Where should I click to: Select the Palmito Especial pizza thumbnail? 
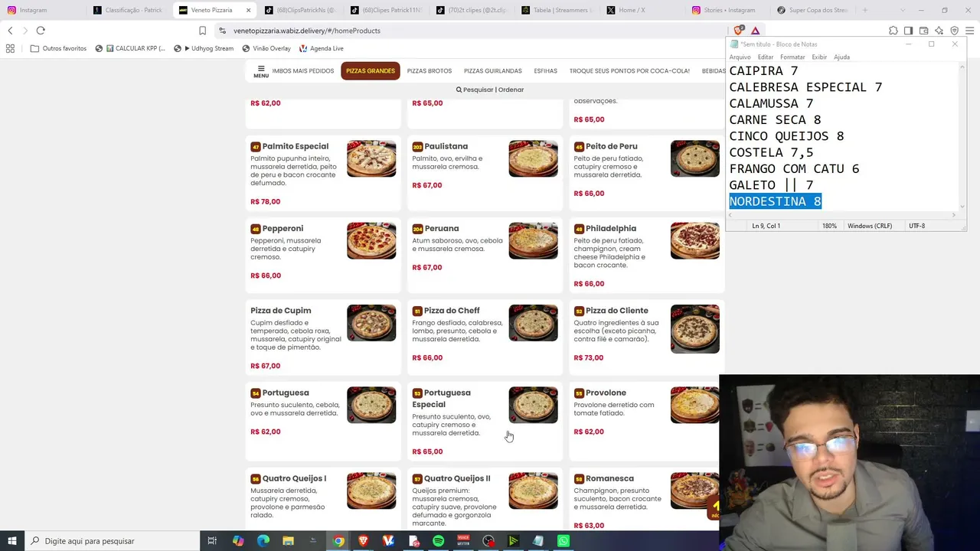coord(371,158)
